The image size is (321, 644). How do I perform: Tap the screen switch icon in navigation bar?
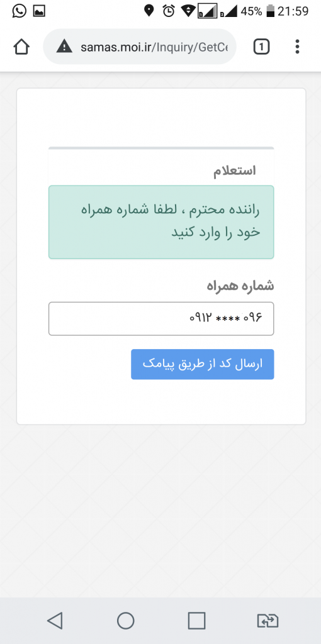267,621
